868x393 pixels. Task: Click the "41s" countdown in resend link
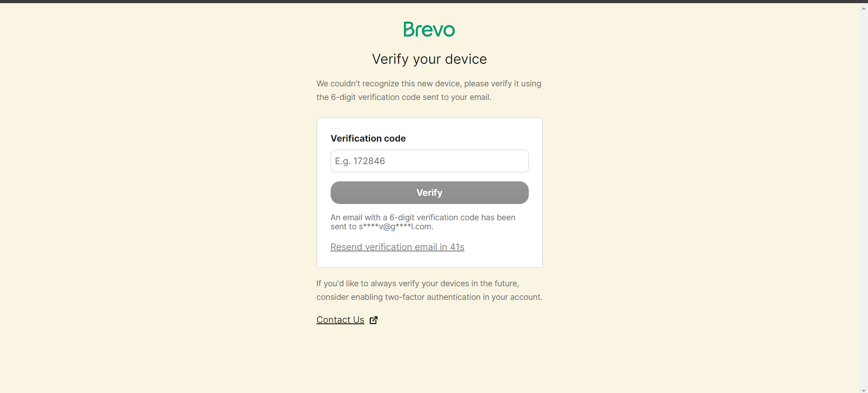coord(457,247)
